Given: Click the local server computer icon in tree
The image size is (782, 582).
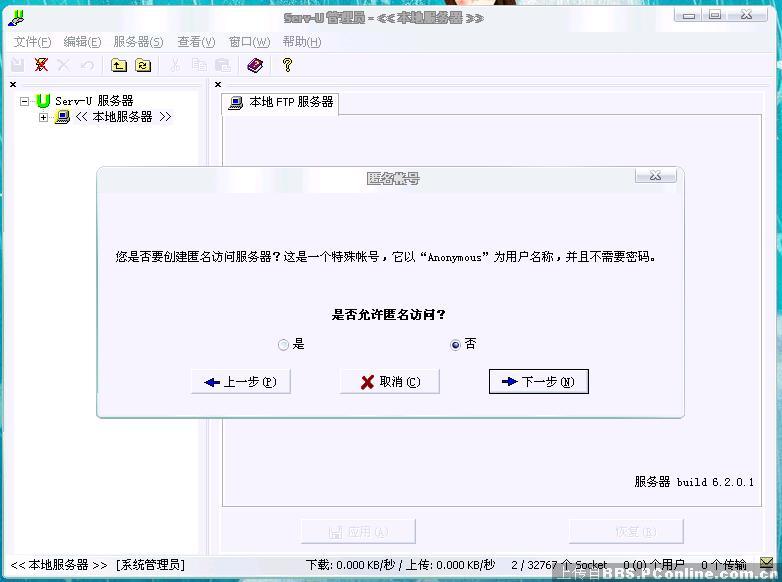Looking at the screenshot, I should coord(62,117).
